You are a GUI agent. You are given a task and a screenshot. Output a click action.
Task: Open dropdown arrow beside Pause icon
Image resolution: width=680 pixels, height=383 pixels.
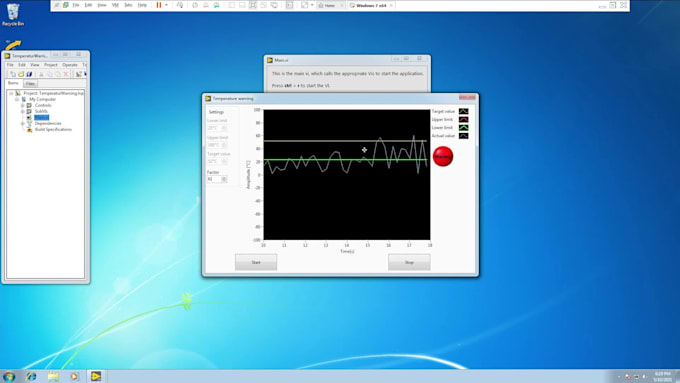166,5
